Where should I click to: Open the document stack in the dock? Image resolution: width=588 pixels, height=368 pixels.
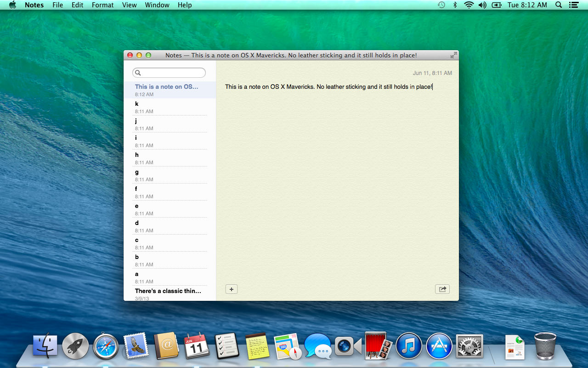pyautogui.click(x=515, y=347)
